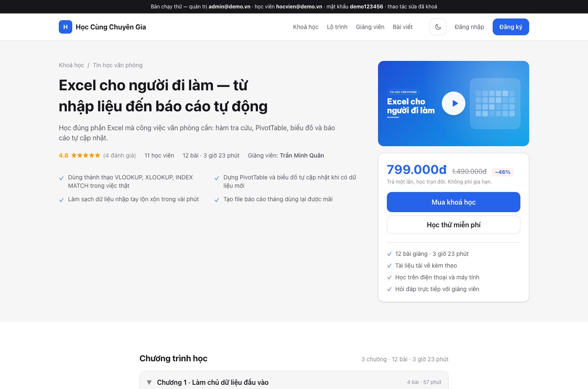Screen dimensions: 588x389
Task: Click the 4.8 rating number
Action: coord(63,155)
